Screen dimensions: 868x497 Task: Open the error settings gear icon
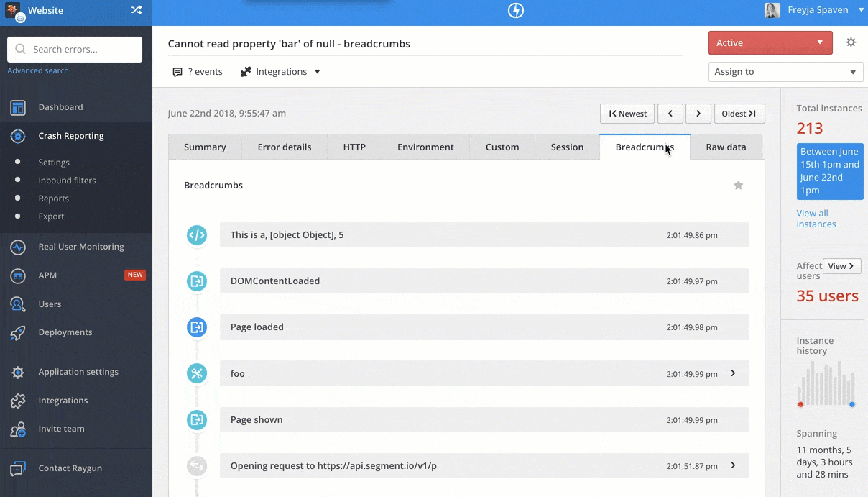pos(851,42)
